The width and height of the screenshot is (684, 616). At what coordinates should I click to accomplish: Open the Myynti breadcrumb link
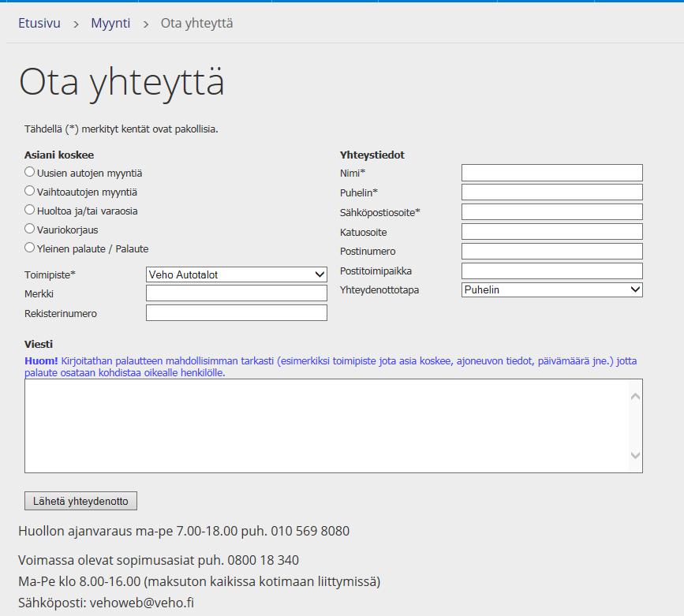[110, 23]
